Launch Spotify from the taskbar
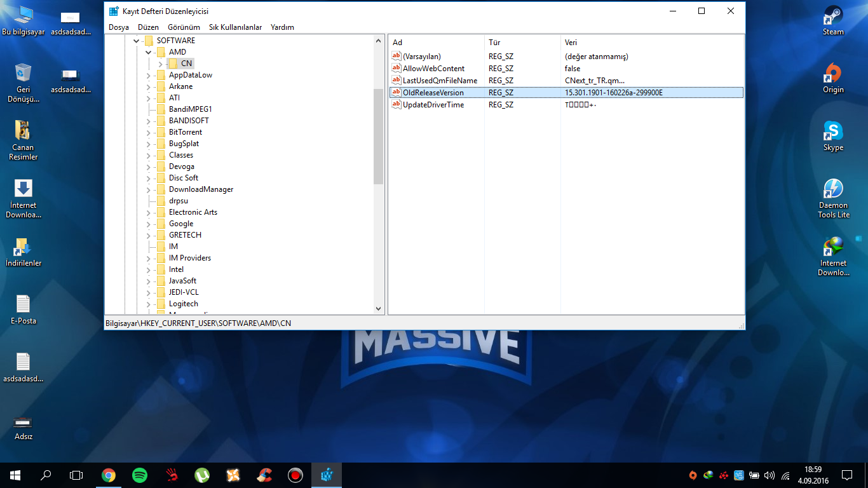This screenshot has width=868, height=488. pos(140,475)
